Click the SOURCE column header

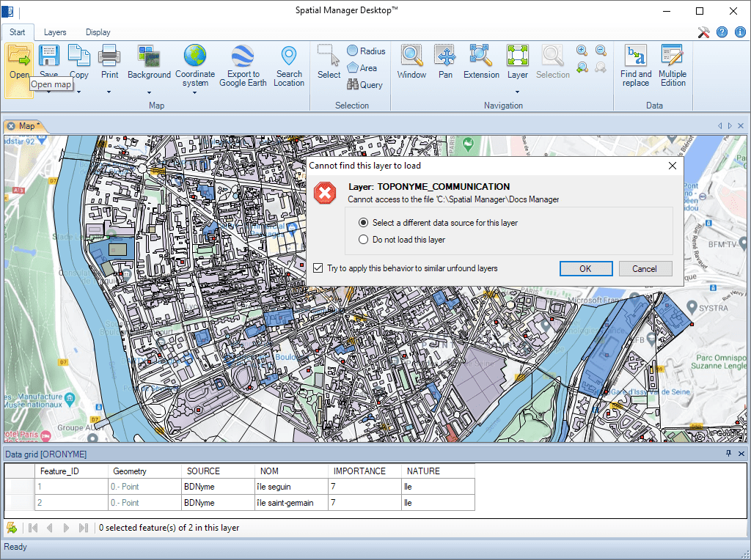[218, 471]
